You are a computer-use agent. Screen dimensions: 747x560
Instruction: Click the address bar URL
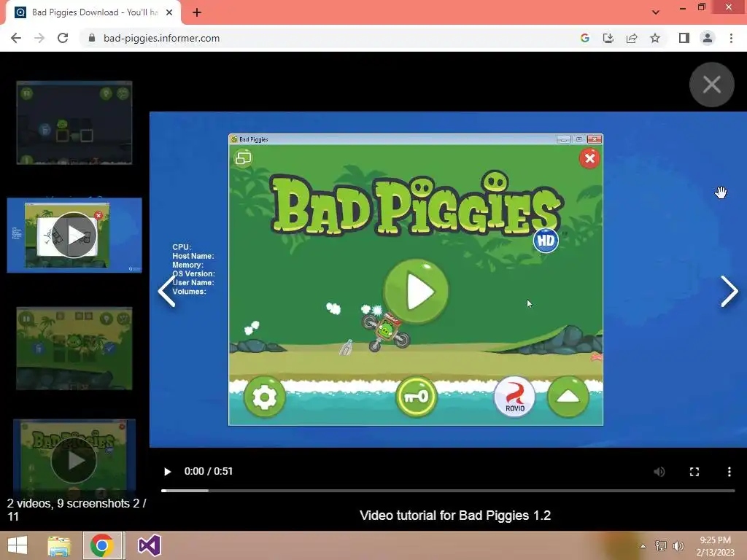click(161, 38)
